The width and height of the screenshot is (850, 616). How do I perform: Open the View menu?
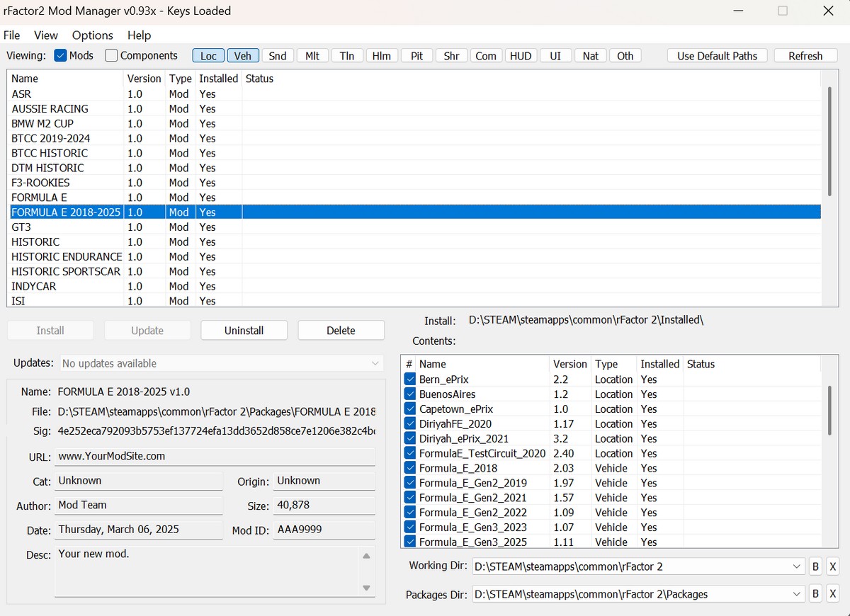(x=46, y=35)
